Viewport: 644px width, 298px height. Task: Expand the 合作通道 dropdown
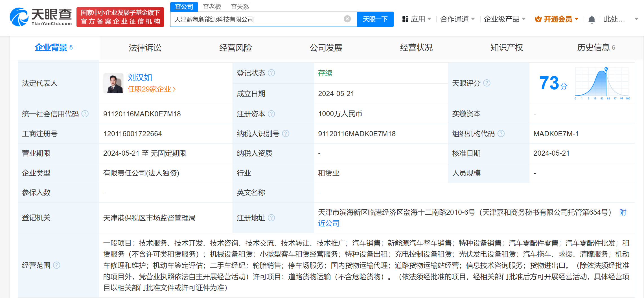(x=457, y=19)
